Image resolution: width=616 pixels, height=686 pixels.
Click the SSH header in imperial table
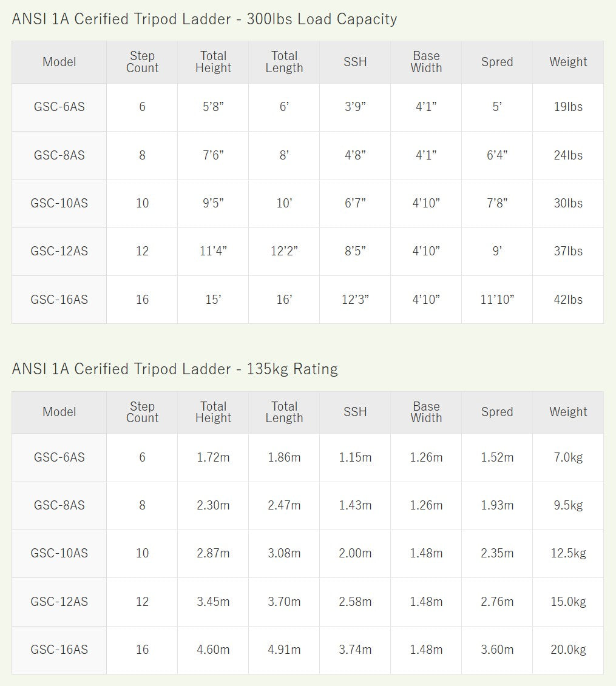pos(355,62)
